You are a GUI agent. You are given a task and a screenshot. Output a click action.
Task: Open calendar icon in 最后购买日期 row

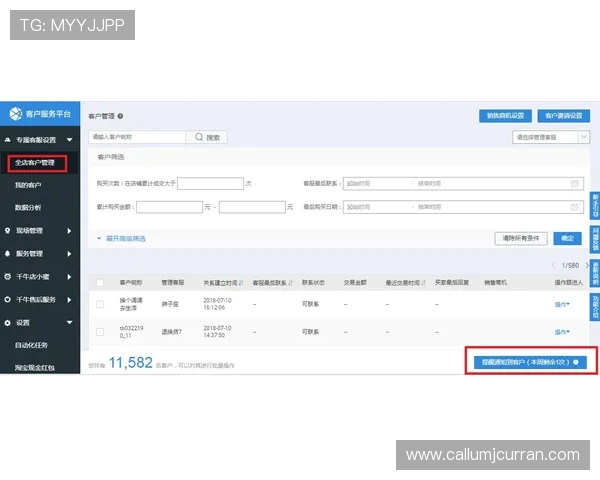pos(574,207)
